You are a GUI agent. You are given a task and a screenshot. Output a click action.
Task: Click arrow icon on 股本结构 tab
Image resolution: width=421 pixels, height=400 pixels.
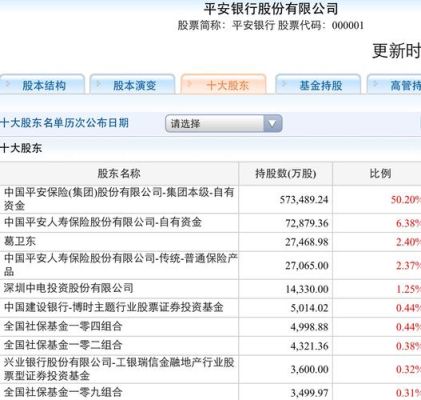pyautogui.click(x=7, y=84)
